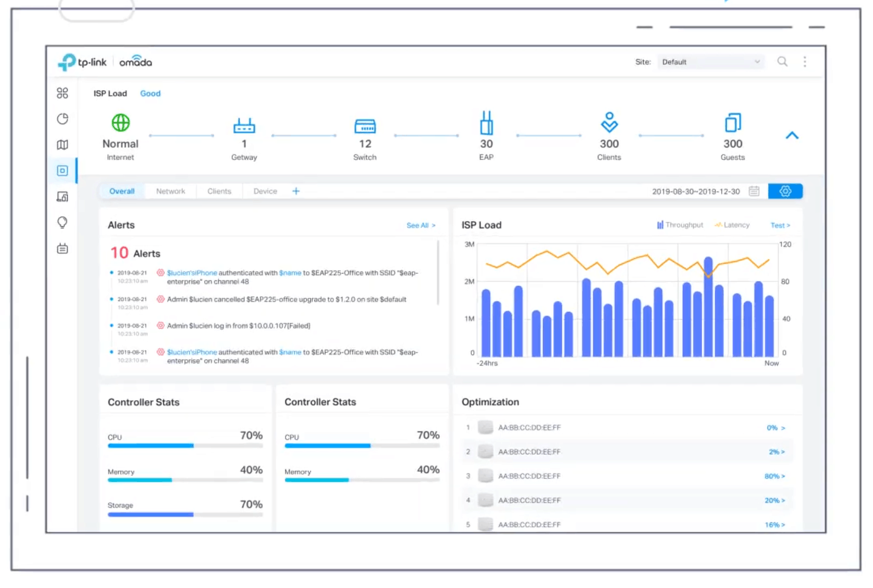
Task: Toggle the Throughput legend in ISP Load
Action: click(680, 225)
